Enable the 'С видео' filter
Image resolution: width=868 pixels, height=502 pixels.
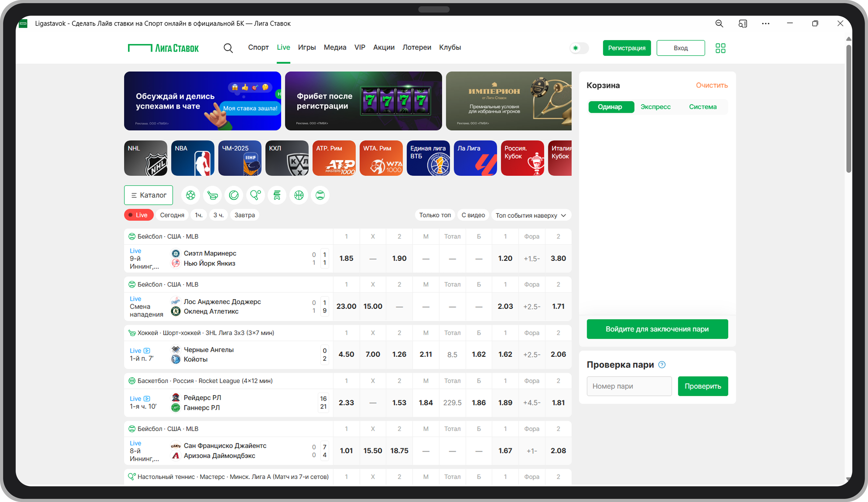point(473,215)
